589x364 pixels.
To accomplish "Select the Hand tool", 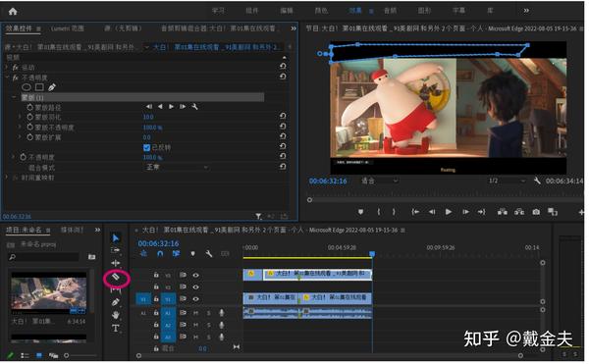I will tap(116, 315).
